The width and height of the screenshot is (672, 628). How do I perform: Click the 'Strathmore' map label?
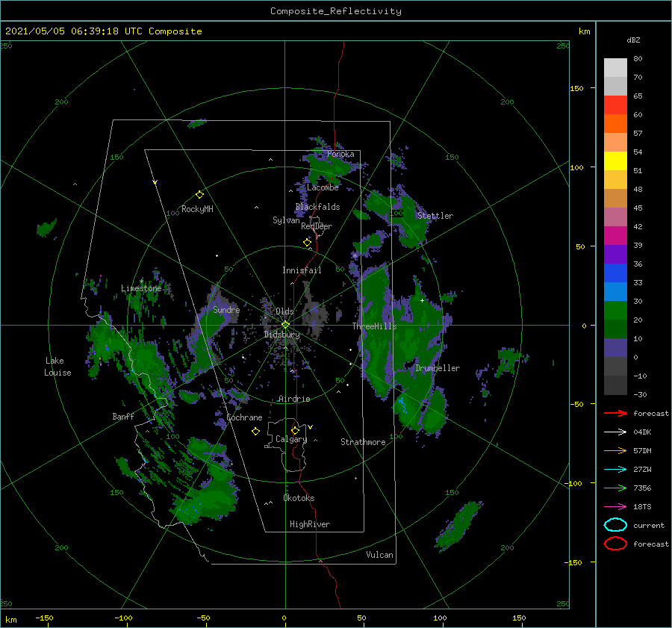(363, 442)
